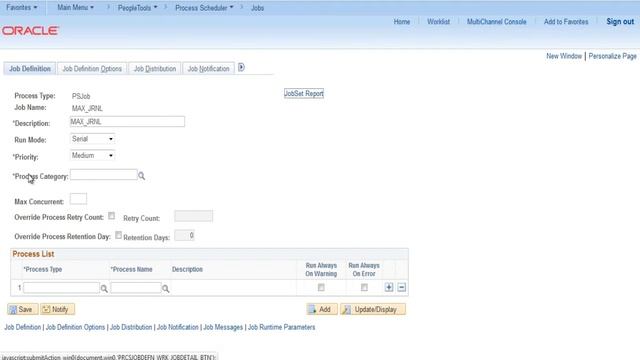
Task: Expand the Favorites menu
Action: coord(22,7)
